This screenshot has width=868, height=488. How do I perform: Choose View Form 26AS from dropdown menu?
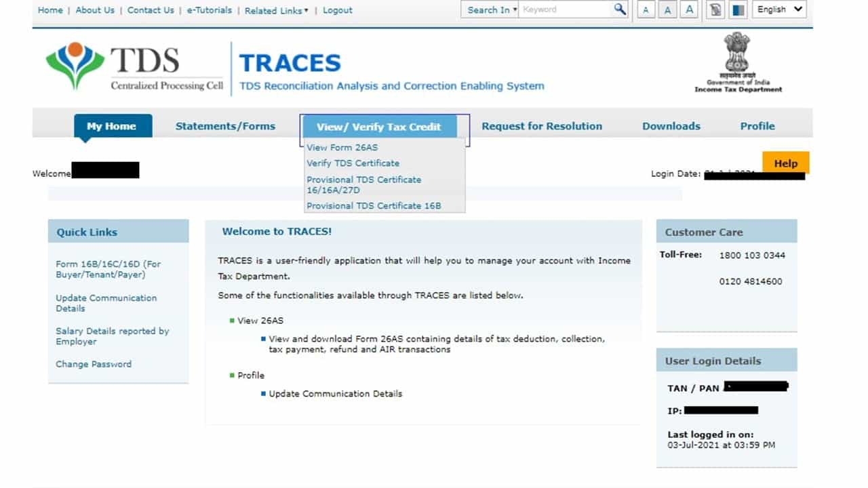coord(342,148)
